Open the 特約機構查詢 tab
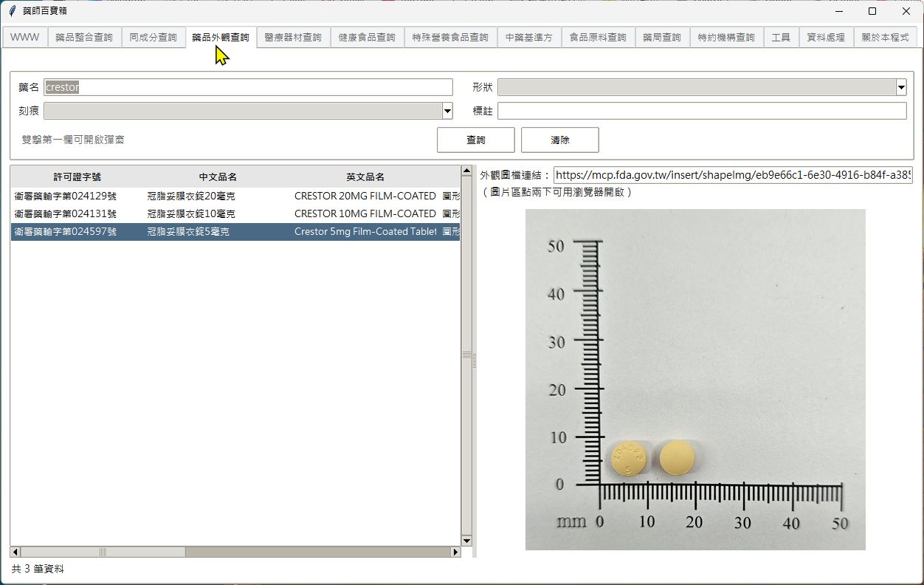This screenshot has height=585, width=924. click(726, 38)
